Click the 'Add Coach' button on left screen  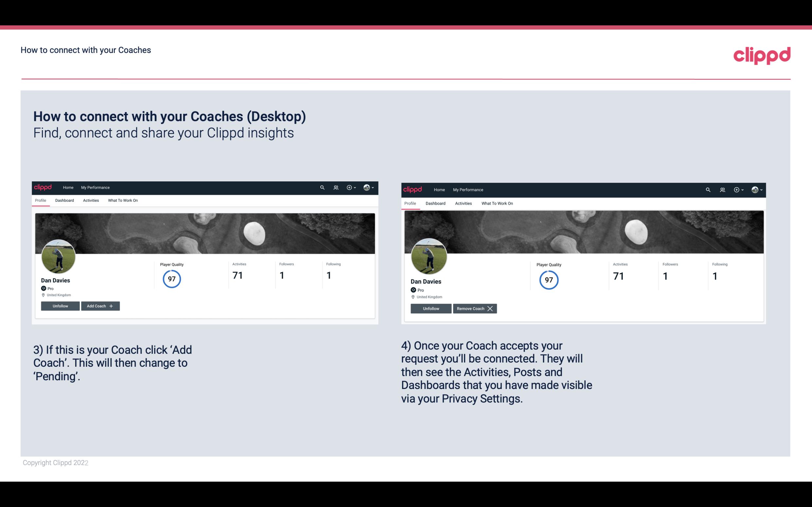[99, 306]
